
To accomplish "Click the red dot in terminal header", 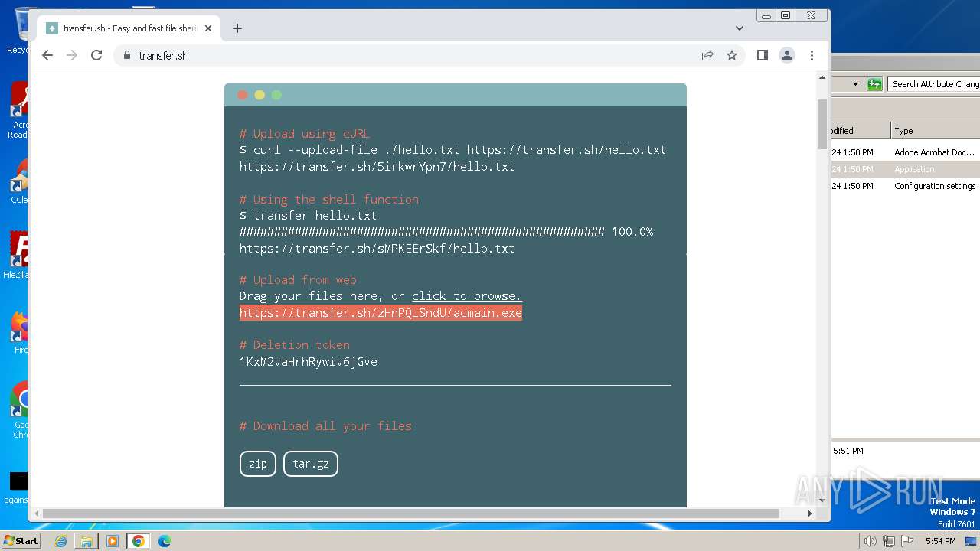I will pyautogui.click(x=243, y=95).
